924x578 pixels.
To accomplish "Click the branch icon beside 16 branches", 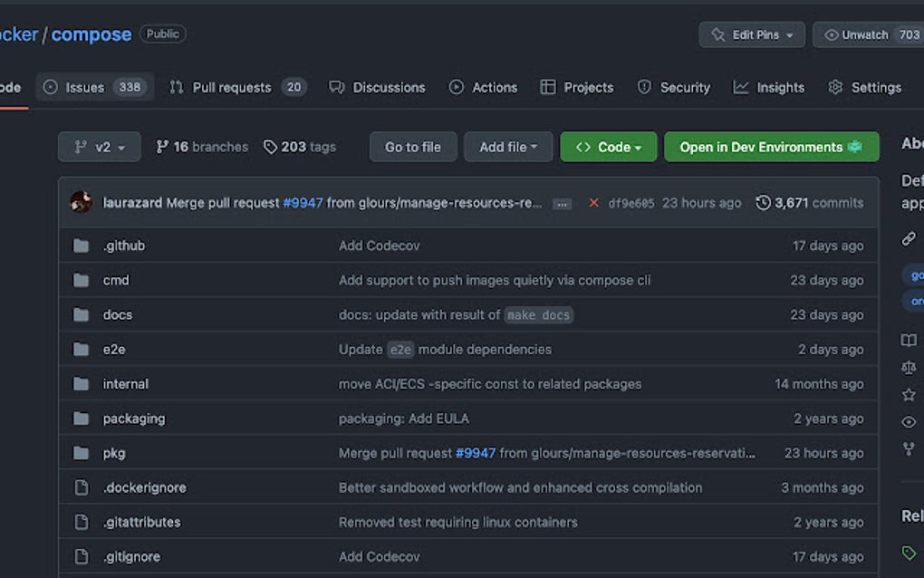I will (x=162, y=146).
